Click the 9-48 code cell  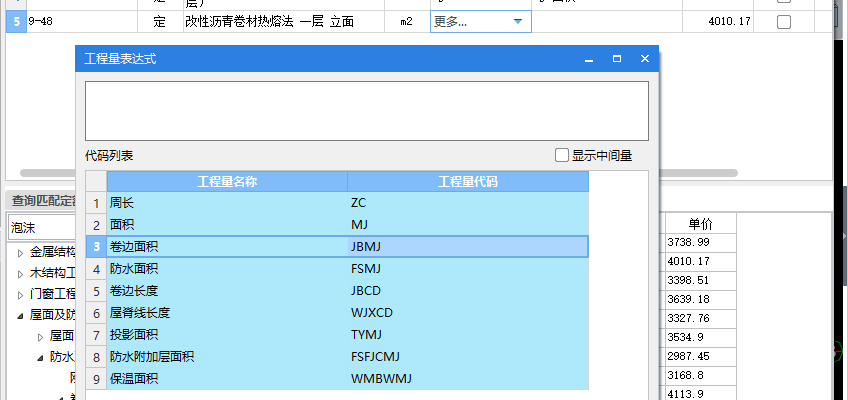click(81, 22)
